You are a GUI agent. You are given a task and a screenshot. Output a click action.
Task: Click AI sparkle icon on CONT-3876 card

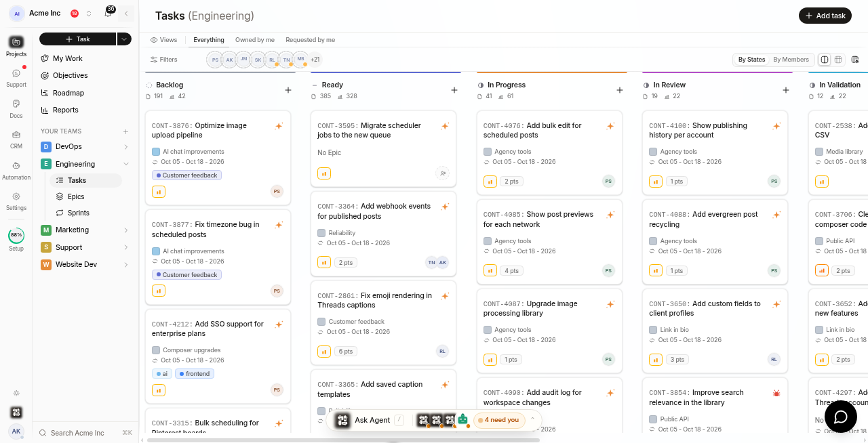coord(279,126)
